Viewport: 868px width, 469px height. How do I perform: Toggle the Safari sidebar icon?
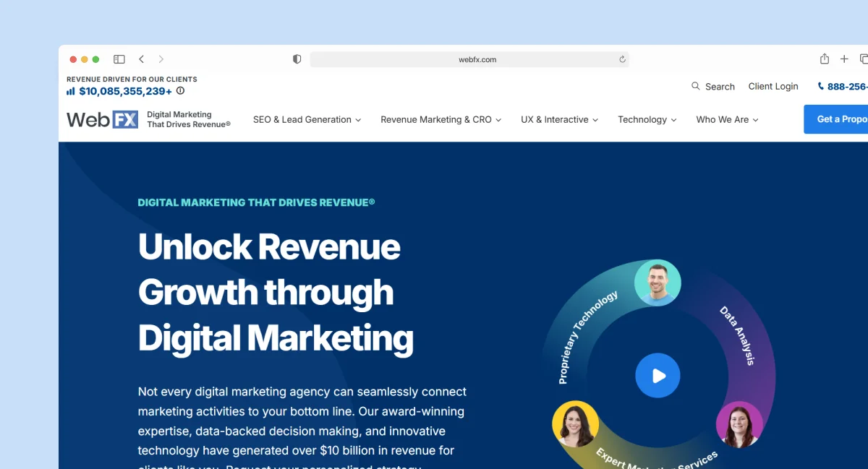(x=119, y=59)
